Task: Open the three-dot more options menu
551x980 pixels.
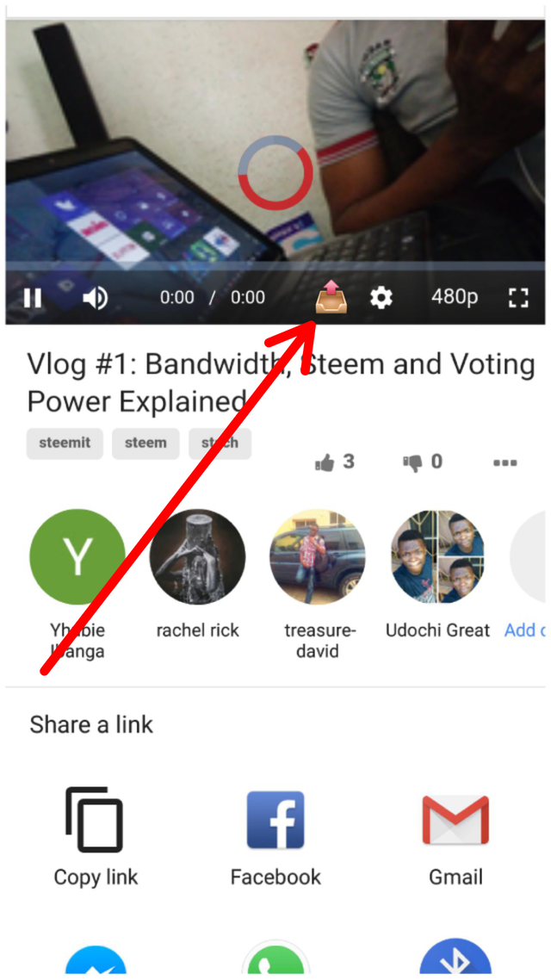Action: (x=505, y=463)
